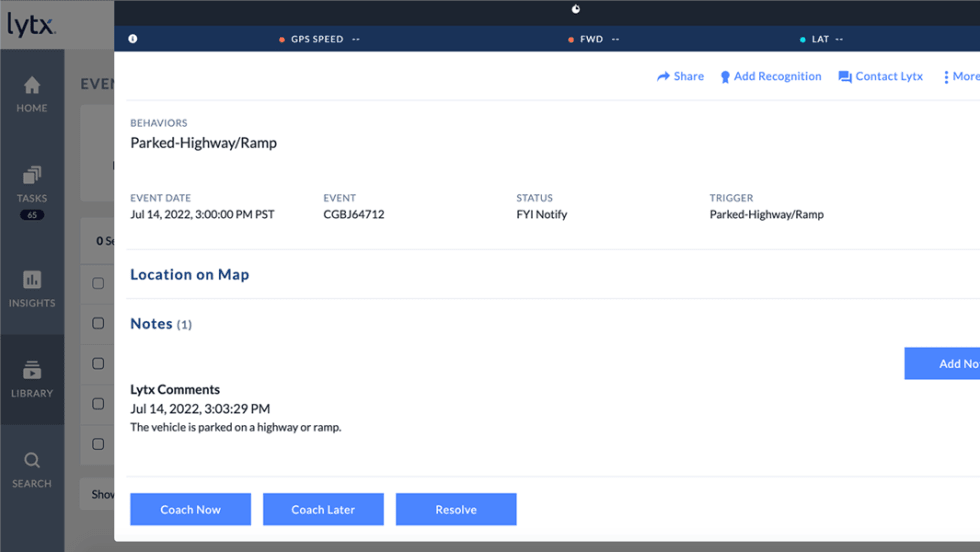Open the Library section in sidebar
This screenshot has height=552, width=980.
click(x=32, y=379)
